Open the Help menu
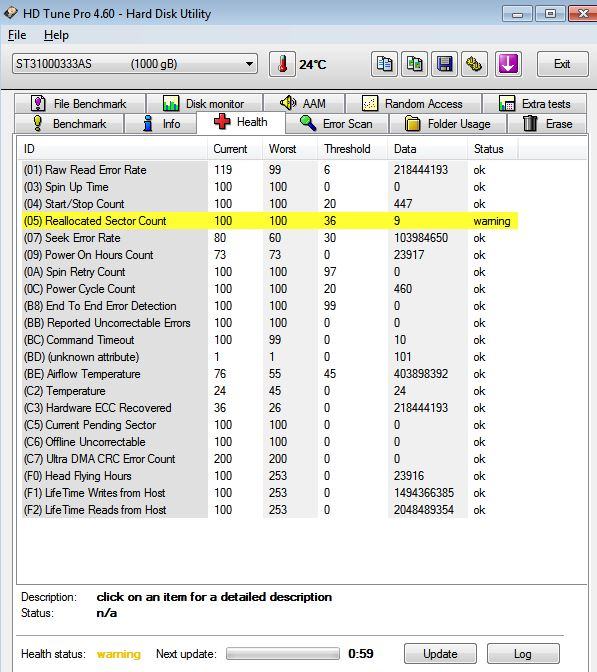 (x=56, y=35)
